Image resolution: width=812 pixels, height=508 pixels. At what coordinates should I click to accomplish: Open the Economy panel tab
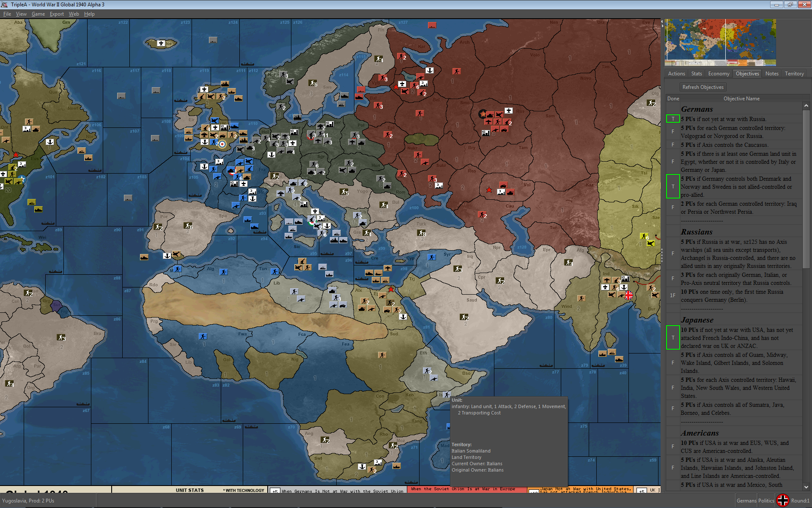718,74
